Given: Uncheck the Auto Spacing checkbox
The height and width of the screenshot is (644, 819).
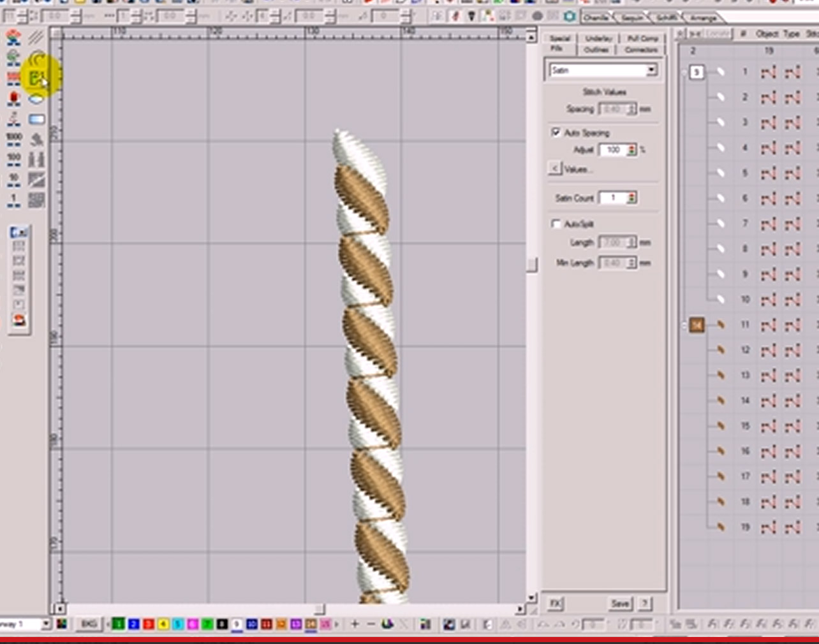Looking at the screenshot, I should (x=556, y=132).
